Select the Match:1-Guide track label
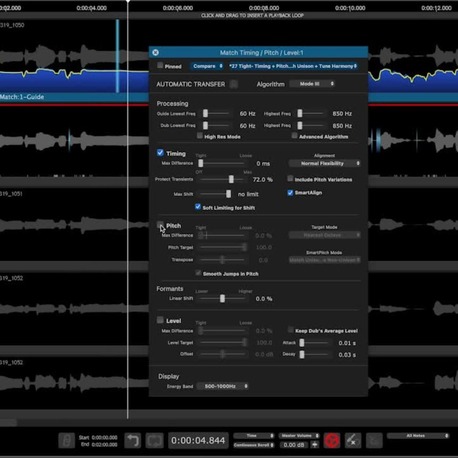 [22, 97]
